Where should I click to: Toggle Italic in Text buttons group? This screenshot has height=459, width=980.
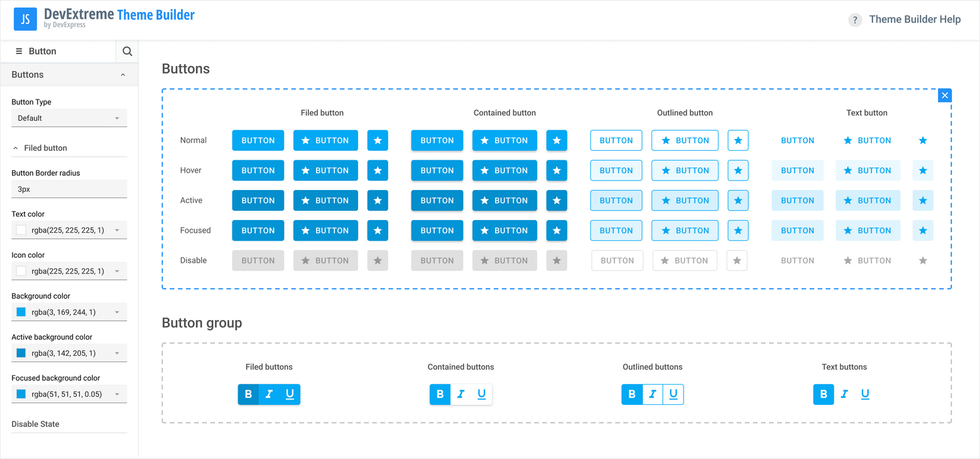tap(844, 394)
